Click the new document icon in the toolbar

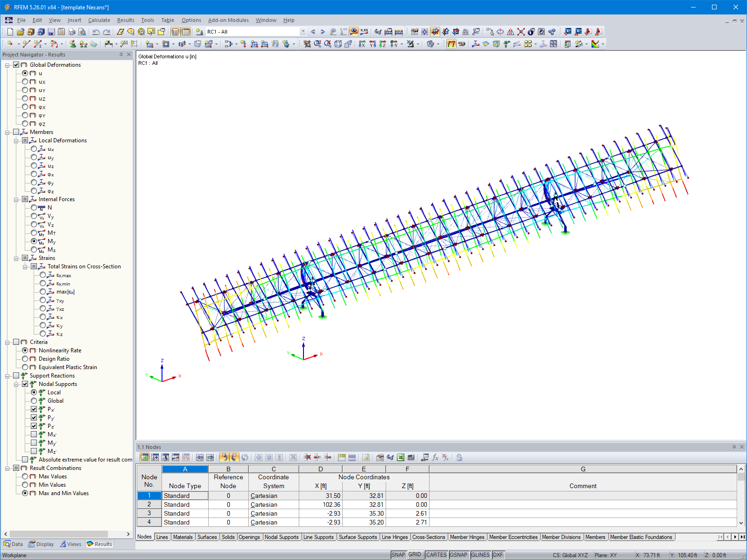pyautogui.click(x=9, y=31)
